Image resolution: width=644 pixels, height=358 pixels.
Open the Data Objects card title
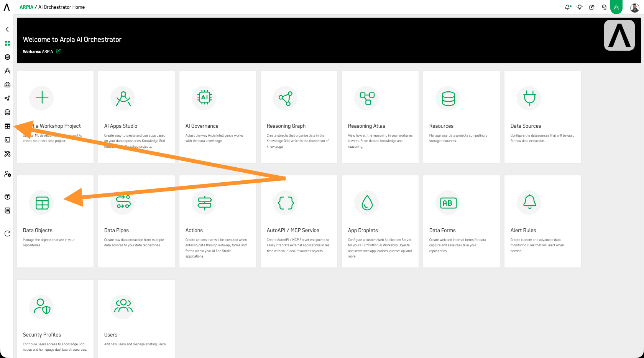(38, 230)
